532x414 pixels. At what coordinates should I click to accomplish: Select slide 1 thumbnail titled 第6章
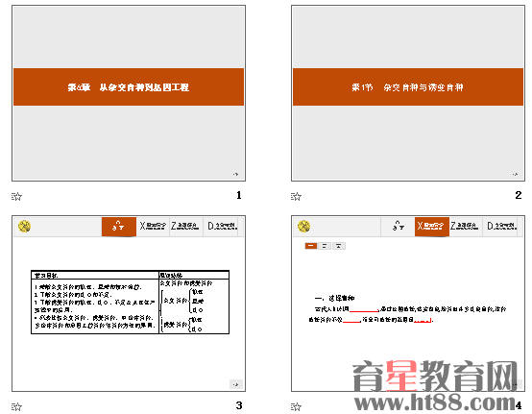point(129,93)
